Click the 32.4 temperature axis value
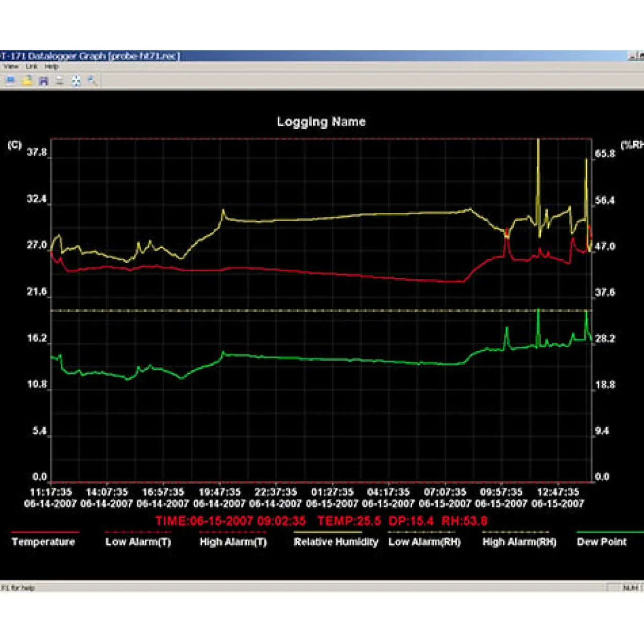644x644 pixels. coord(37,199)
